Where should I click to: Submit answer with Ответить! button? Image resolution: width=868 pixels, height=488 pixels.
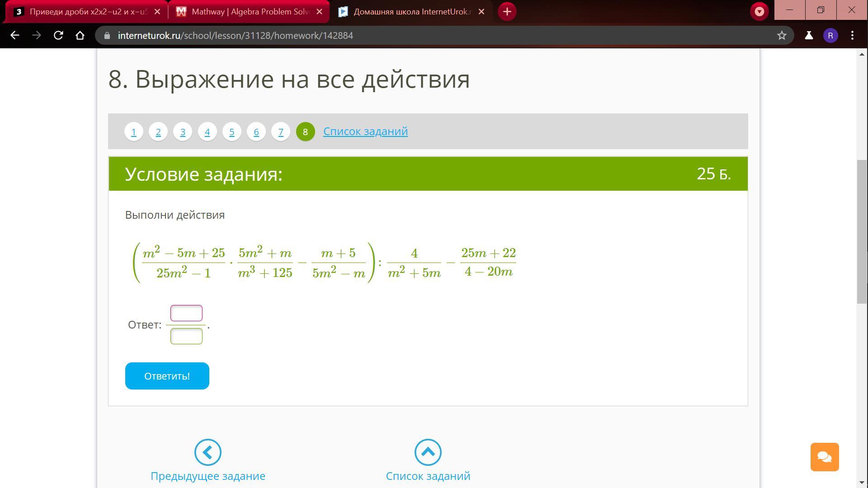[x=167, y=376]
